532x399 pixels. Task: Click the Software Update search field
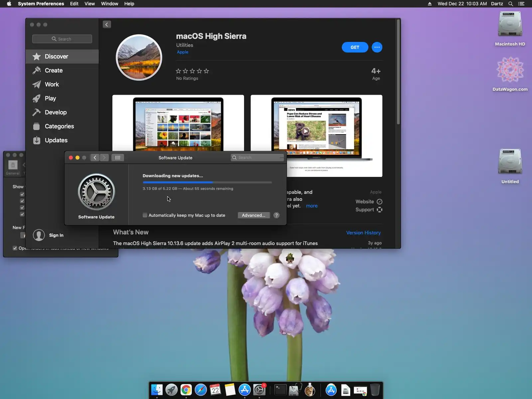pyautogui.click(x=257, y=158)
